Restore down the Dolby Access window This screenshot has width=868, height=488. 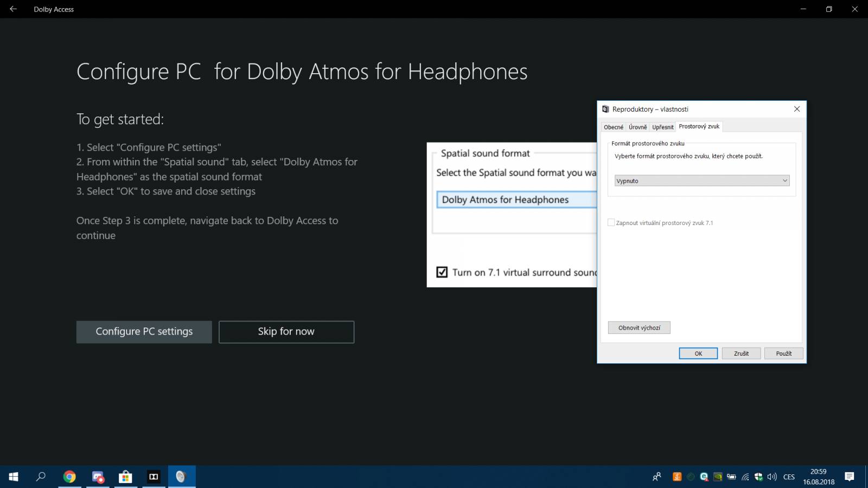tap(829, 9)
